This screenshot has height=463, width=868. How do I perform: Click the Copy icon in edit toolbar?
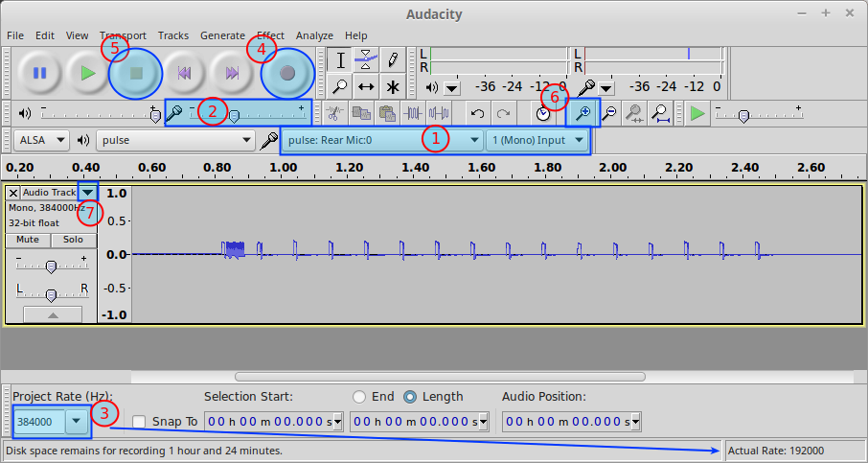click(361, 113)
